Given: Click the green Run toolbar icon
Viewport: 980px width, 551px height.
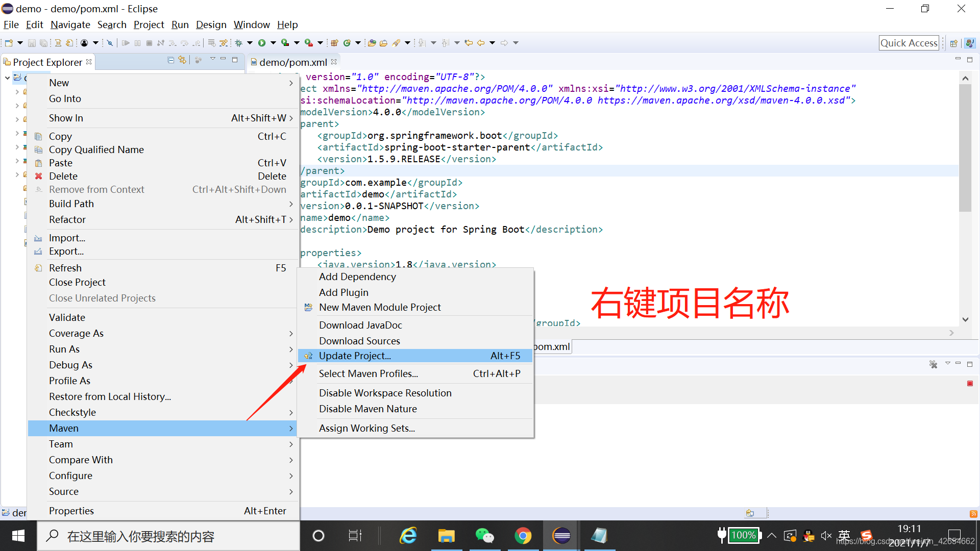Looking at the screenshot, I should [262, 43].
